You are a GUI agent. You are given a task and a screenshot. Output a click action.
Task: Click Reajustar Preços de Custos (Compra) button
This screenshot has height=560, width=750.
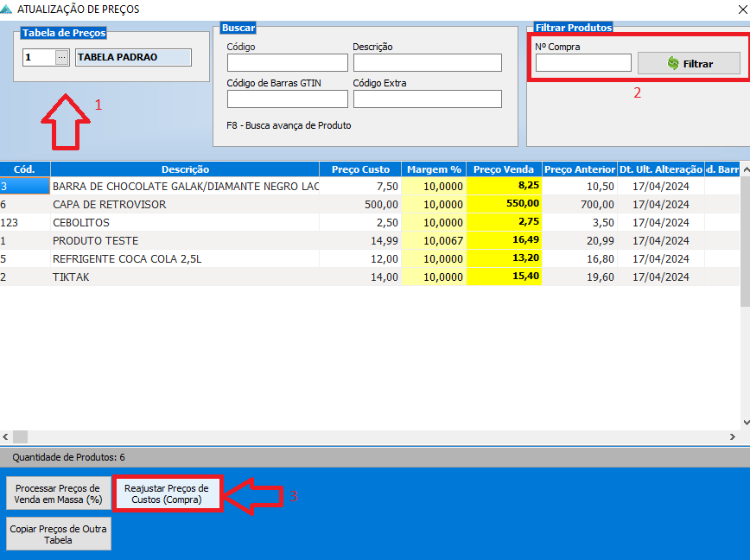[x=167, y=494]
